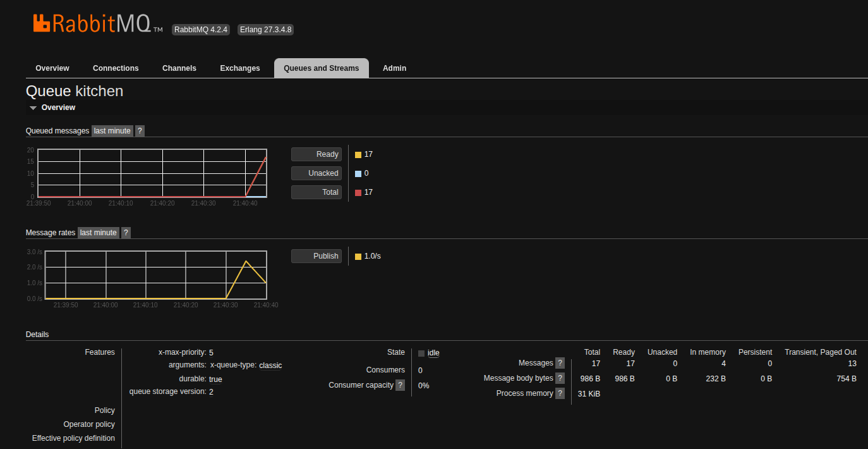Click the 'idle' state text

pyautogui.click(x=433, y=353)
